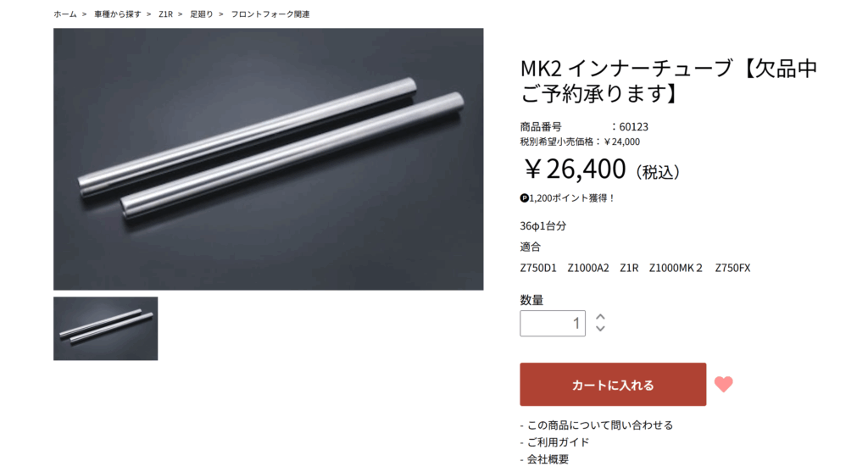This screenshot has width=868, height=472.
Task: Open ホーム breadcrumb link
Action: coord(64,14)
